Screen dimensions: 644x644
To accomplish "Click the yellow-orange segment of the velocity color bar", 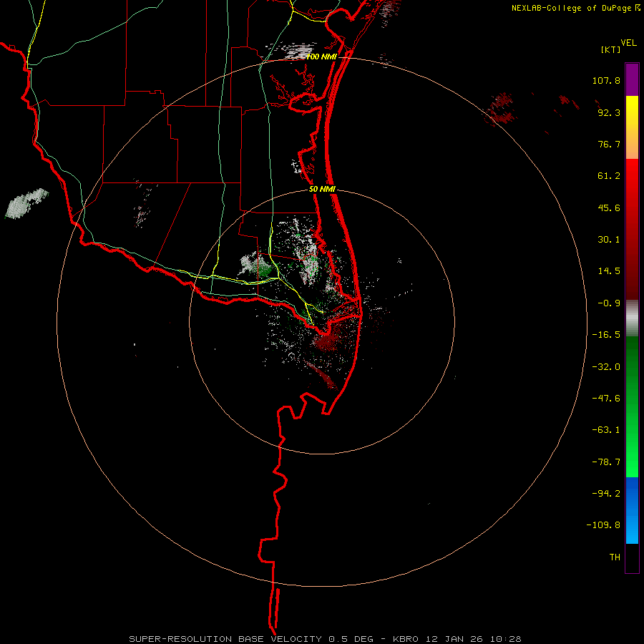I will [x=632, y=127].
